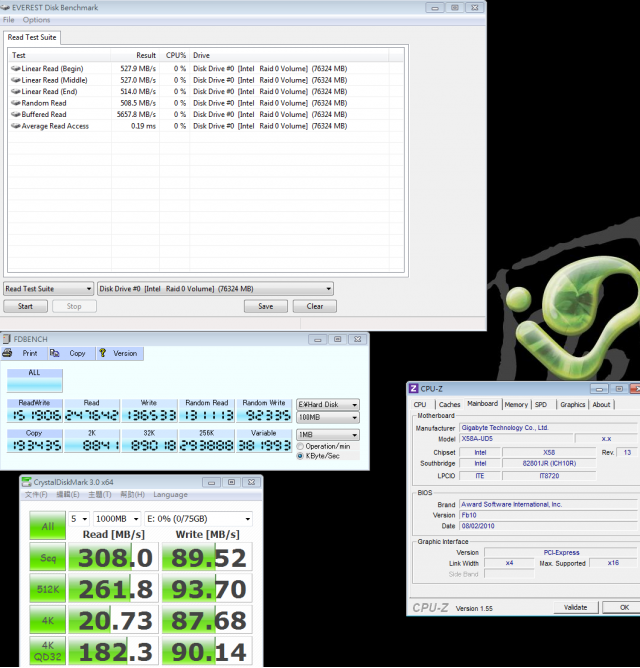The image size is (640, 668).
Task: Switch to CPU tab in CPU-Z
Action: tap(420, 404)
